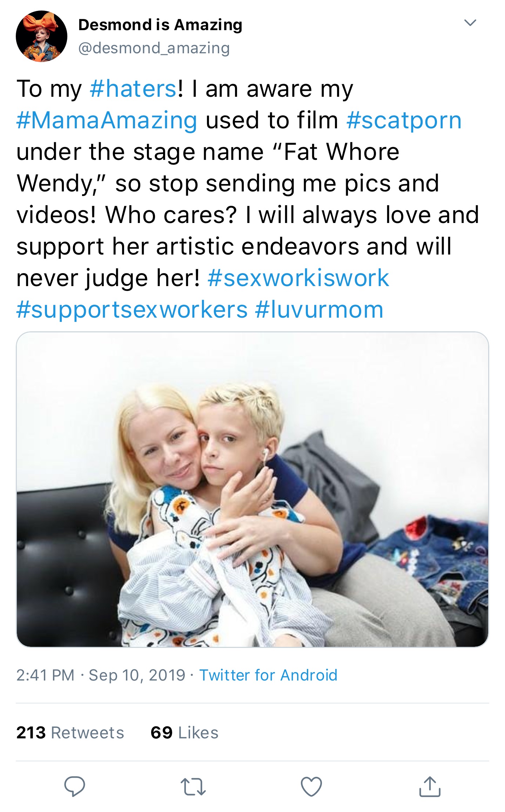Click the 2:41 PM Sep 10, 2019 timestamp
505x812 pixels.
(x=101, y=675)
